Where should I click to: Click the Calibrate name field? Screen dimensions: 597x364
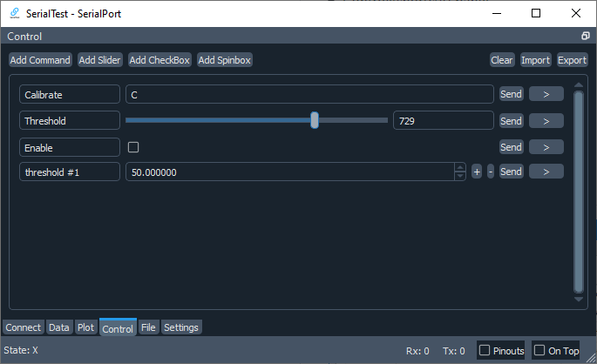point(70,94)
